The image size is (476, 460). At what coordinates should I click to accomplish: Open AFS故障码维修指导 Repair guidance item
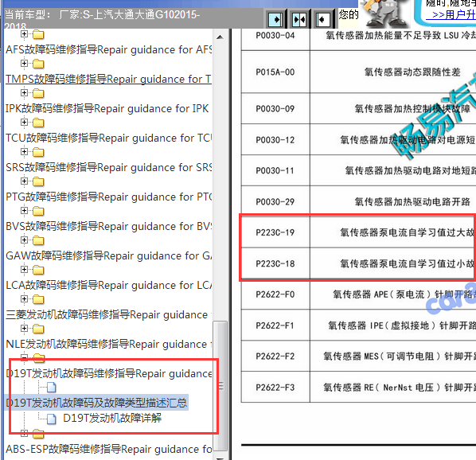coord(109,49)
